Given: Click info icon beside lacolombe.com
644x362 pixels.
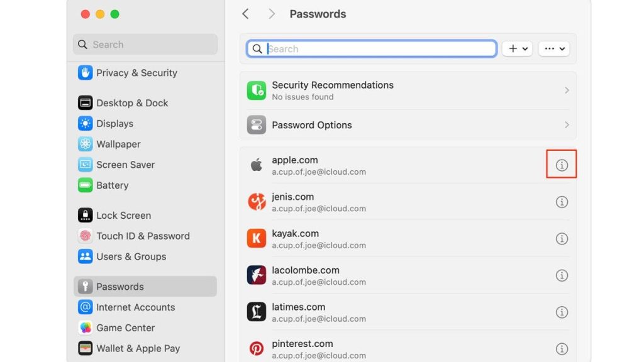Looking at the screenshot, I should [562, 275].
